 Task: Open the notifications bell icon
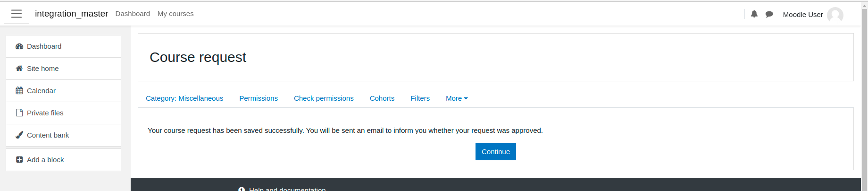point(754,14)
